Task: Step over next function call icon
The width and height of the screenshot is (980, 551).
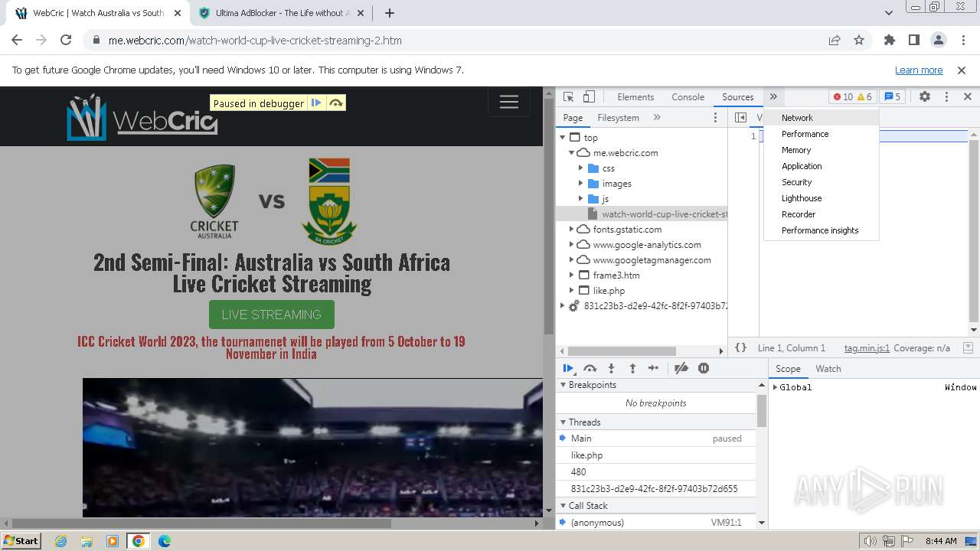Action: point(590,368)
